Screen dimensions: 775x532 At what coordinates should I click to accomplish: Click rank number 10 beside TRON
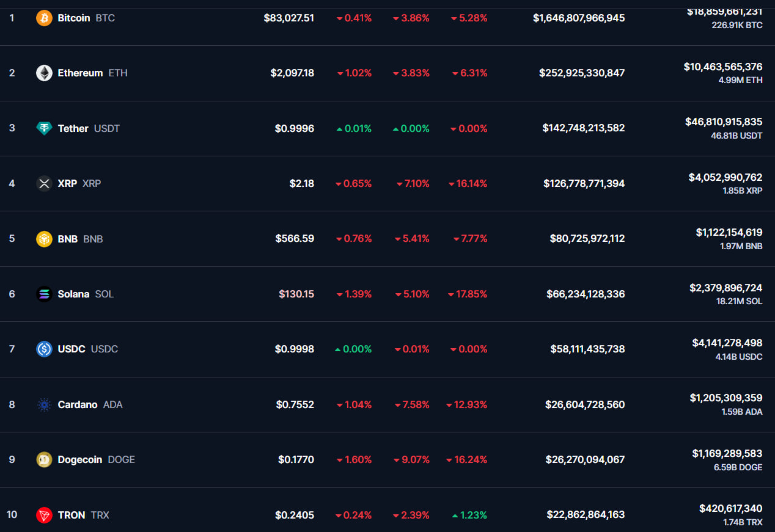coord(12,515)
